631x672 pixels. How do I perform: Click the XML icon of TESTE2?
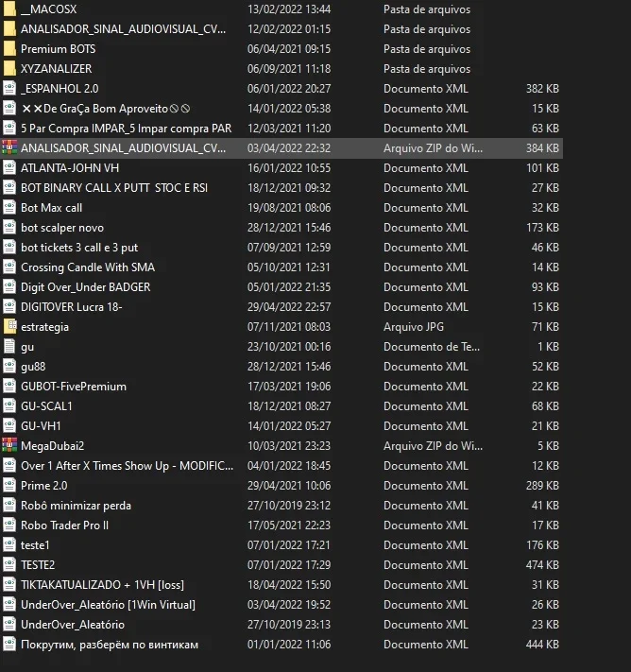coord(9,565)
